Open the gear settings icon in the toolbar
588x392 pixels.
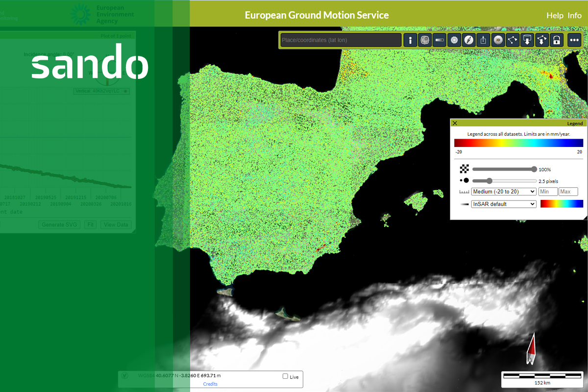(x=454, y=40)
